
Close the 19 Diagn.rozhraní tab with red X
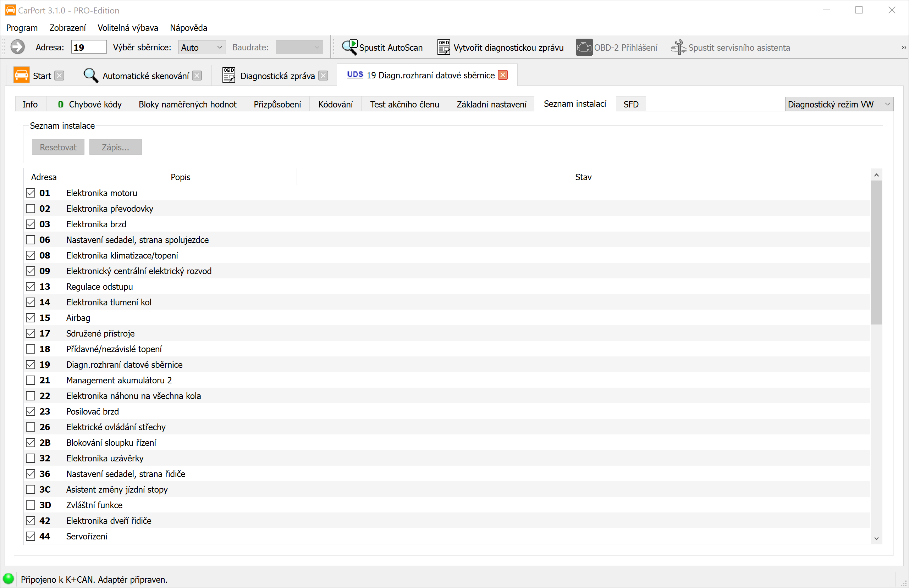pyautogui.click(x=503, y=75)
